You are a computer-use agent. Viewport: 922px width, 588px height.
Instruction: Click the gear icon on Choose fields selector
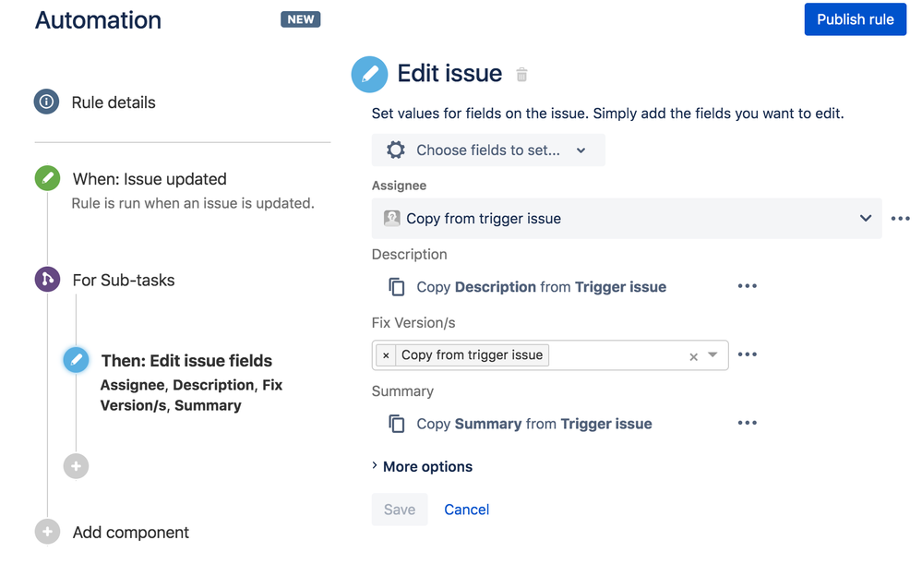click(x=396, y=150)
